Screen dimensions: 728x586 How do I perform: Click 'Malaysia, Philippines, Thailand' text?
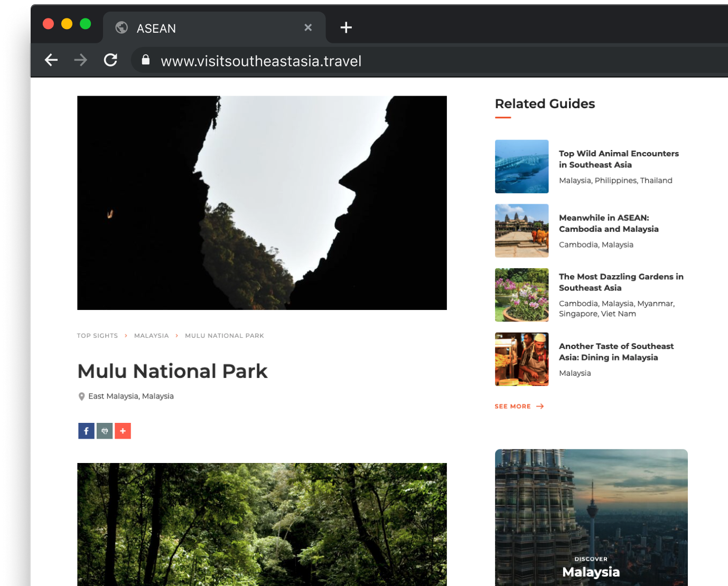click(615, 181)
